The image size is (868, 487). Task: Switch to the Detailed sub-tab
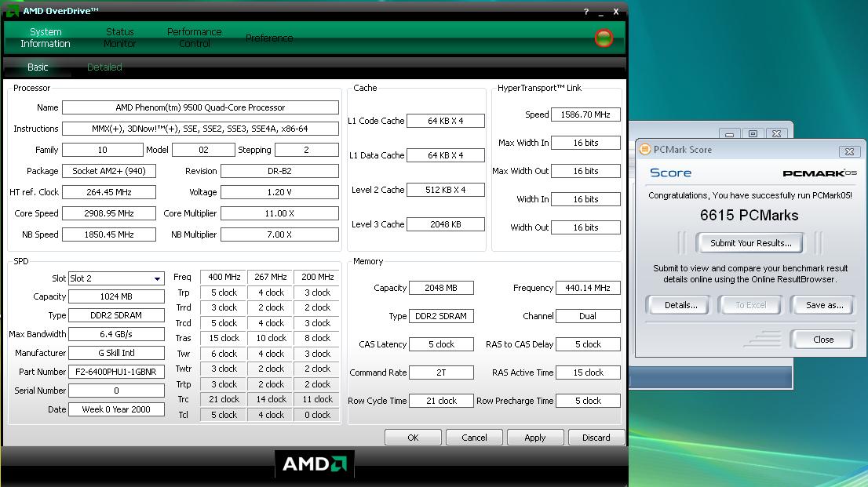pos(104,67)
